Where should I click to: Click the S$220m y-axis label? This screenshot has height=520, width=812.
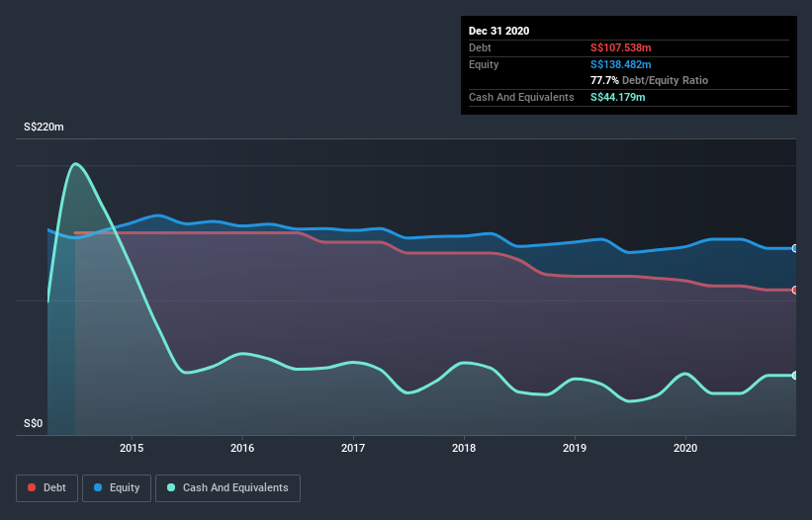pos(45,127)
